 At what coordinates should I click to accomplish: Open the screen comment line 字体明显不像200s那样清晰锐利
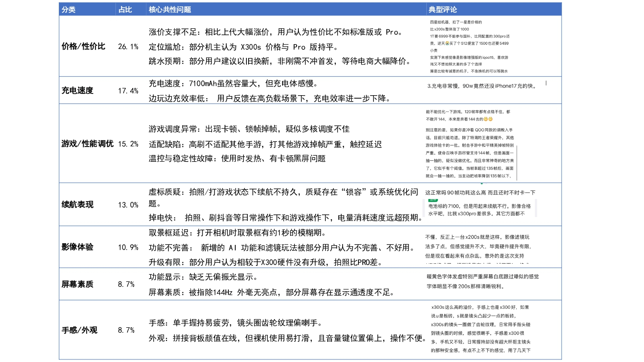(x=465, y=287)
